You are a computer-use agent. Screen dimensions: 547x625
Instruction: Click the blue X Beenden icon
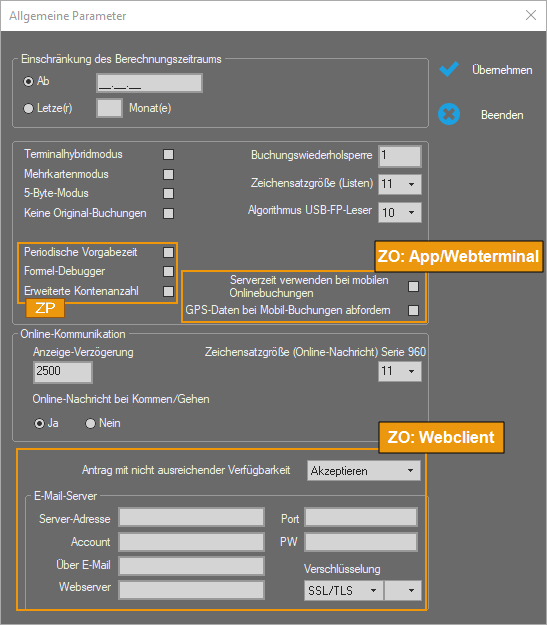[x=449, y=114]
